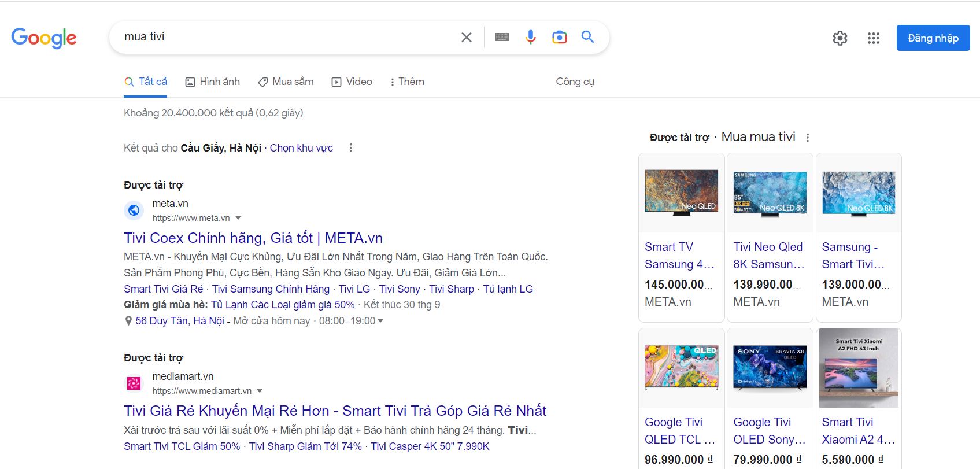
Task: Select the Tất cả tab
Action: click(146, 82)
